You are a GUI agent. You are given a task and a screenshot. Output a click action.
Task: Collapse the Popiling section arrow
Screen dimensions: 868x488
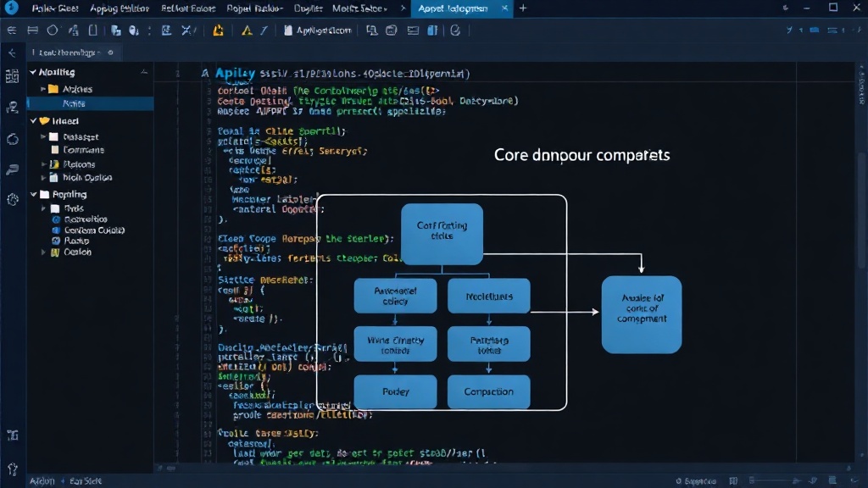click(x=33, y=194)
